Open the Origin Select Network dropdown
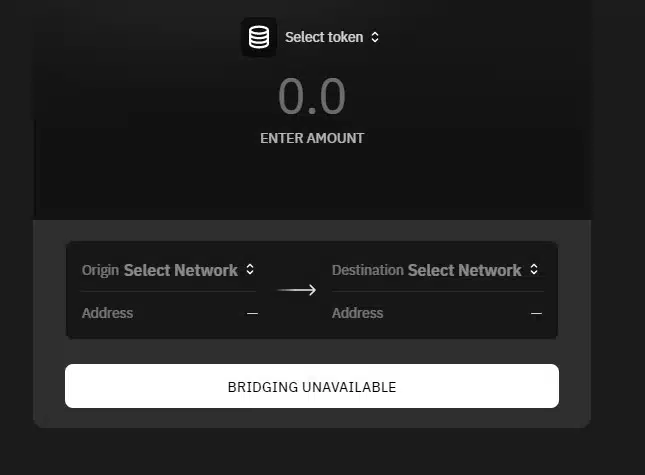This screenshot has width=645, height=475. coord(181,270)
